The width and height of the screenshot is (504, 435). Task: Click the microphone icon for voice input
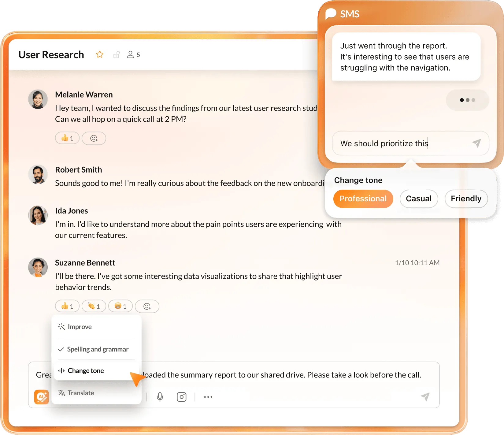point(160,397)
